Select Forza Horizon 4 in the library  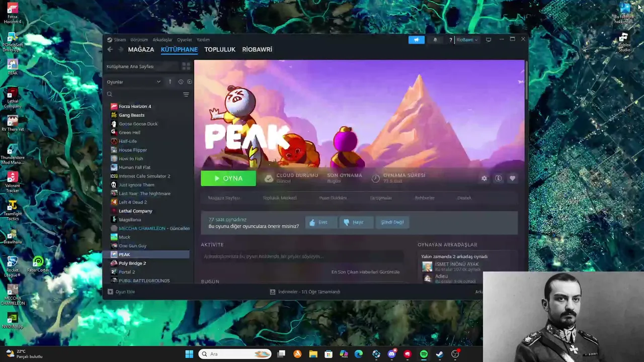click(135, 107)
